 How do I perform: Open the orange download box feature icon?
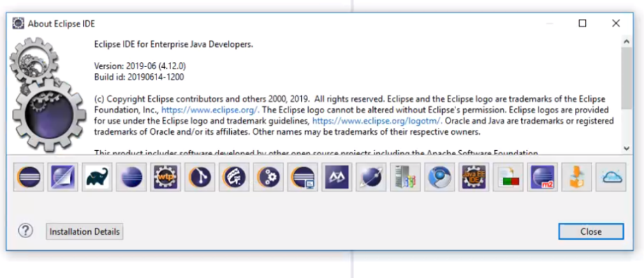point(577,177)
